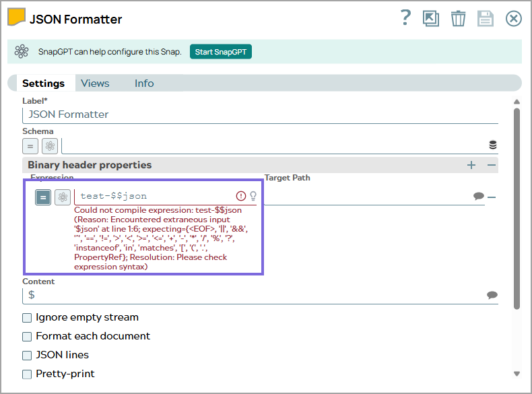Viewport: 532px width, 394px height.
Task: Enable Ignore empty stream checkbox
Action: click(28, 317)
